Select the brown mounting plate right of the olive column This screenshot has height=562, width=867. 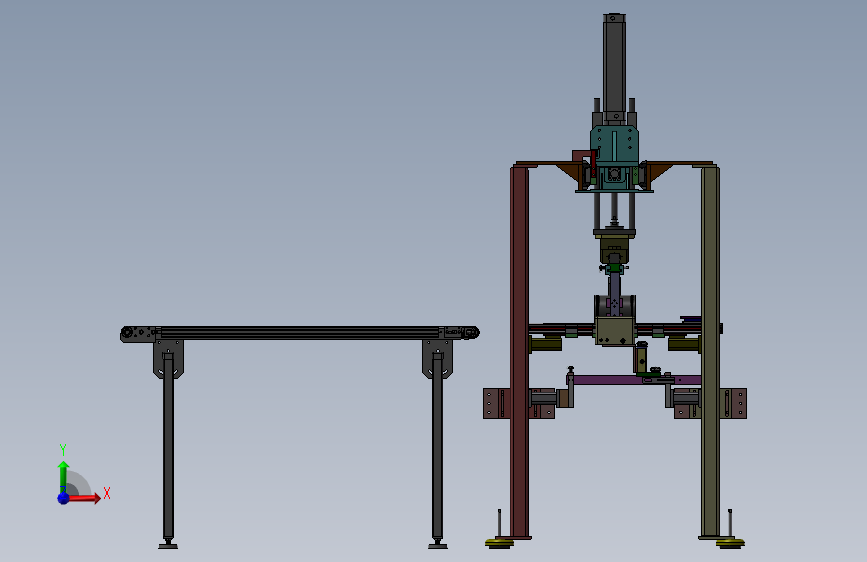coord(733,403)
